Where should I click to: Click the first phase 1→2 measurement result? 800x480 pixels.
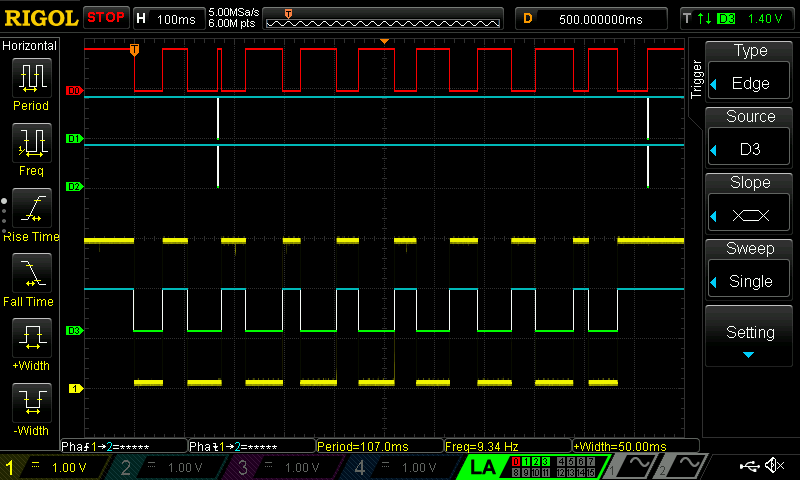[x=124, y=446]
